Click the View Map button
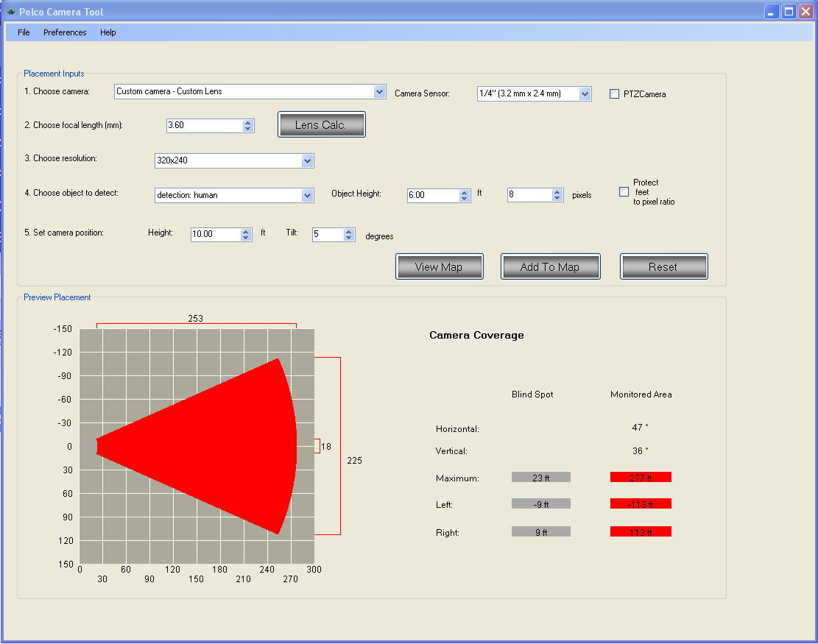Image resolution: width=818 pixels, height=644 pixels. click(x=439, y=266)
